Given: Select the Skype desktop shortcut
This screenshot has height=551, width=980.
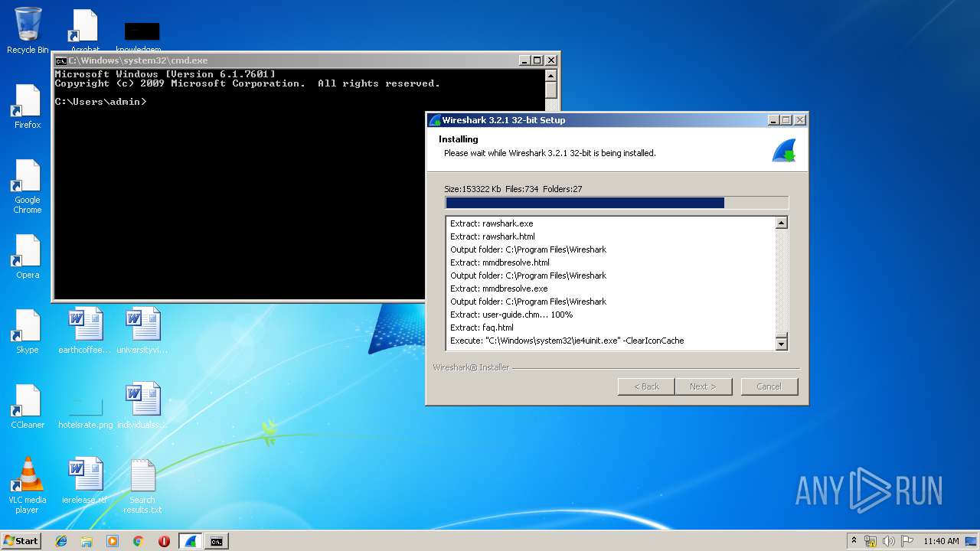Looking at the screenshot, I should pyautogui.click(x=28, y=331).
